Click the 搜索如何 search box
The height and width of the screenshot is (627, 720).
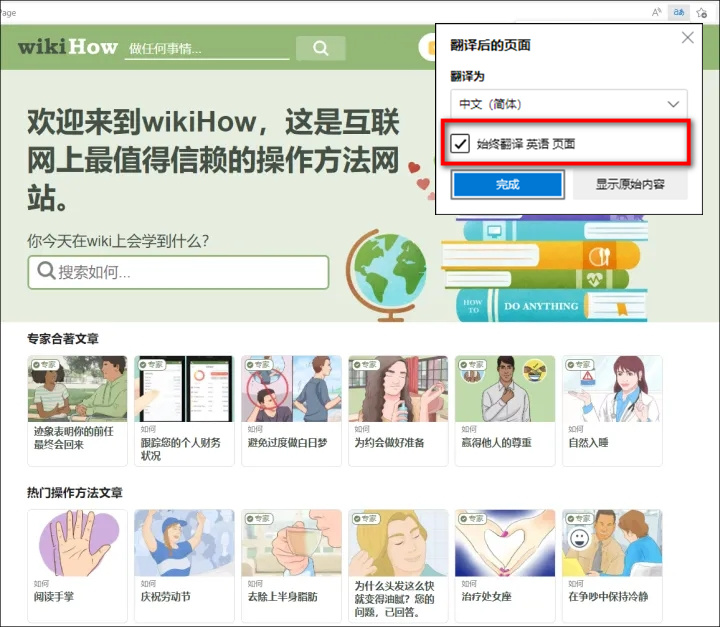coord(178,272)
